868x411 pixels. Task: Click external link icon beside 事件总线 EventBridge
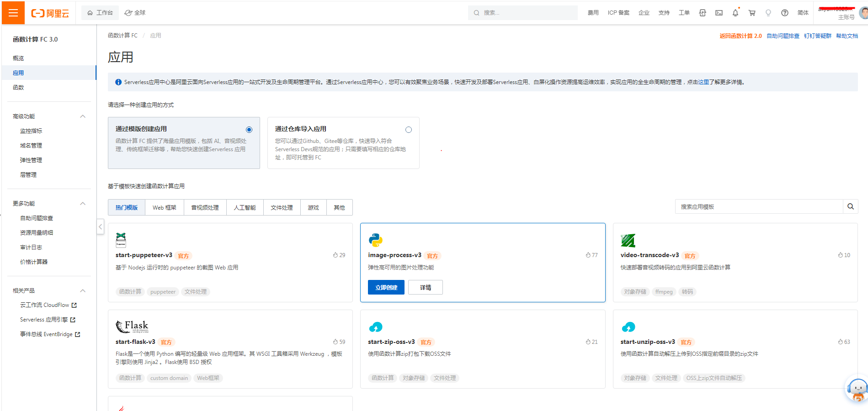tap(78, 334)
